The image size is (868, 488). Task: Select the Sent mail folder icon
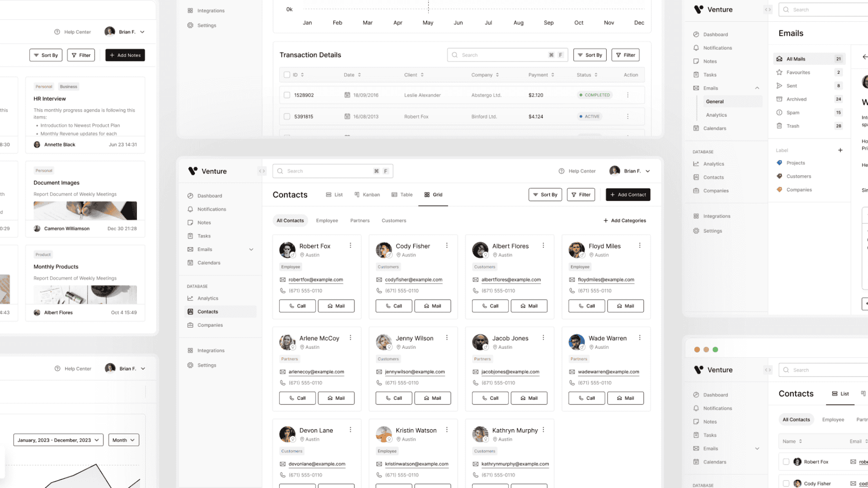779,85
